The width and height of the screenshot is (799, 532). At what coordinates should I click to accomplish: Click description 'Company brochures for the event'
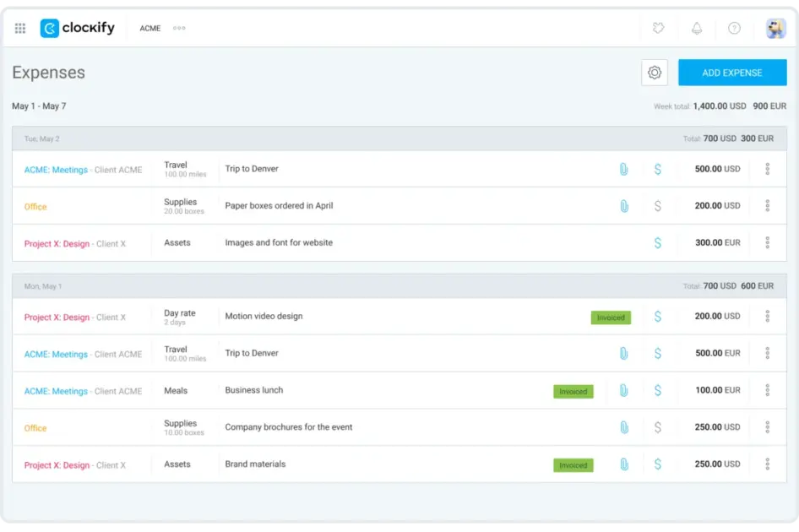click(x=288, y=427)
